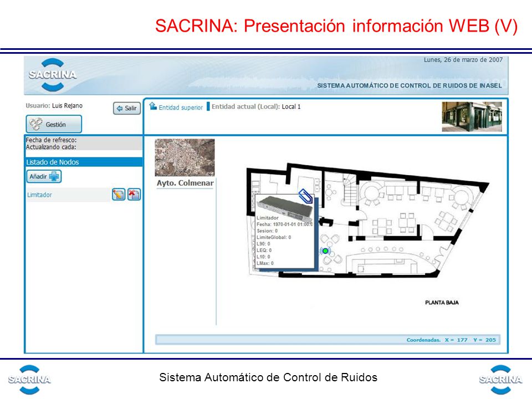Click the Listado de Nodos header
The width and height of the screenshot is (532, 399).
tap(84, 162)
